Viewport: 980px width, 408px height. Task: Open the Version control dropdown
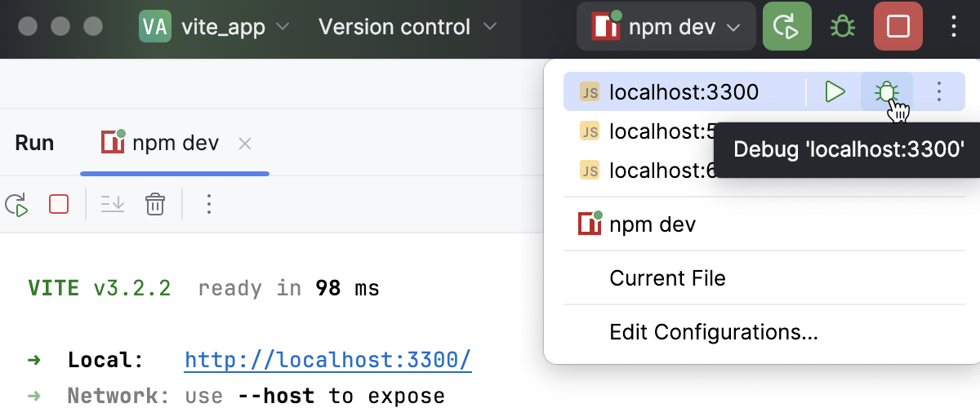407,28
